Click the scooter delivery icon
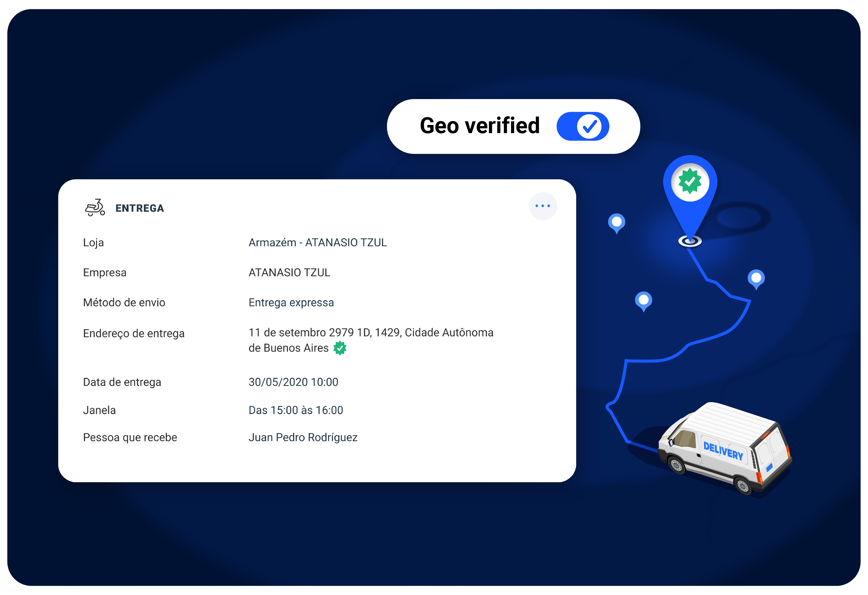868x595 pixels. (95, 207)
